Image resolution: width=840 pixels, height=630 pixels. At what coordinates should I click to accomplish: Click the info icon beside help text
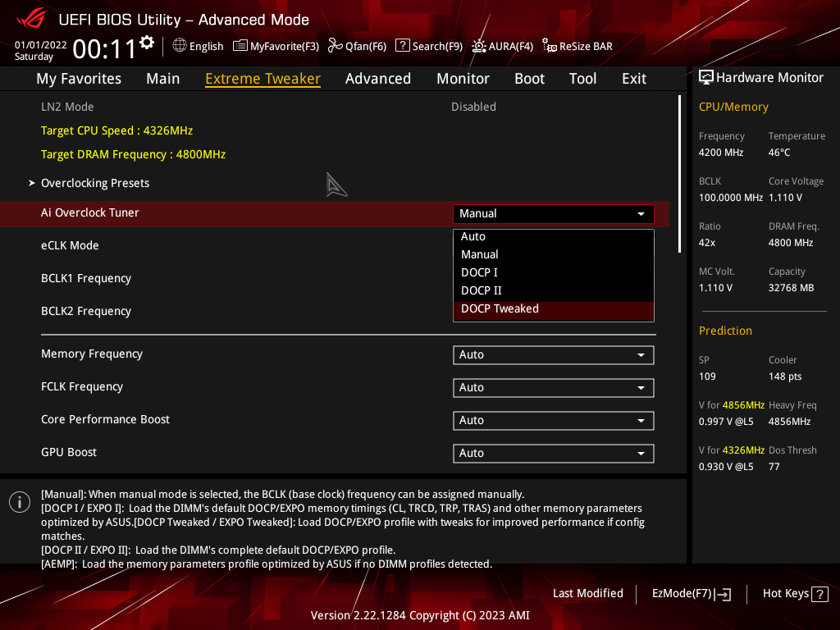pyautogui.click(x=20, y=502)
